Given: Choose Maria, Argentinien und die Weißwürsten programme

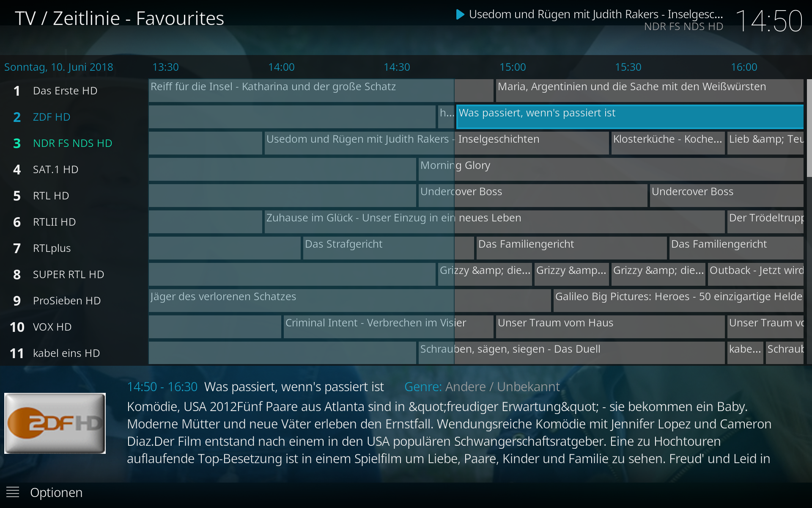Looking at the screenshot, I should (649, 91).
